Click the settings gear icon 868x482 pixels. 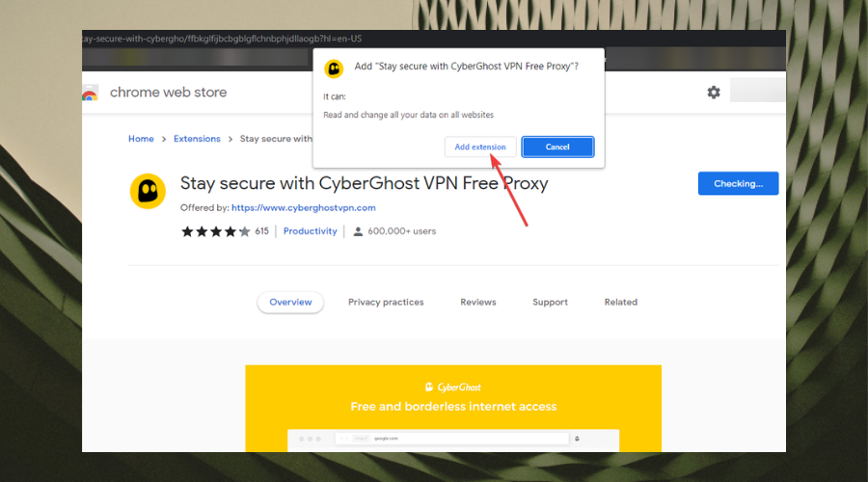click(714, 93)
